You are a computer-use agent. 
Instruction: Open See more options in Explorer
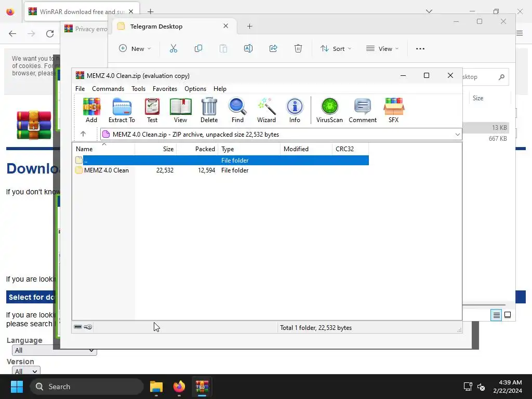click(x=420, y=48)
